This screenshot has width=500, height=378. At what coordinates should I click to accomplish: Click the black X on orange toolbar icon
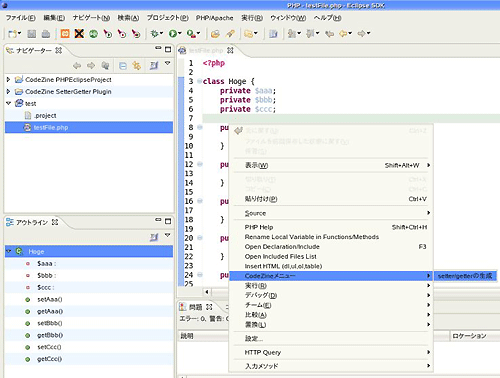(x=79, y=34)
